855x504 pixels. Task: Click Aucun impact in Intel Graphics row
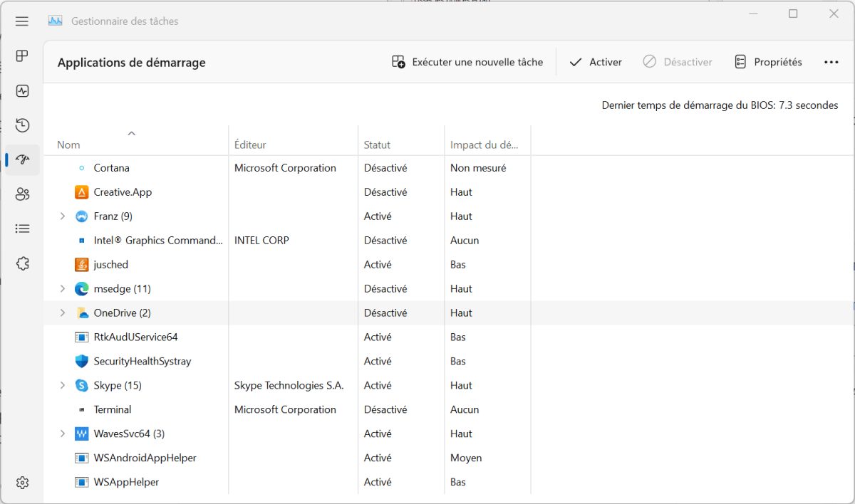465,241
